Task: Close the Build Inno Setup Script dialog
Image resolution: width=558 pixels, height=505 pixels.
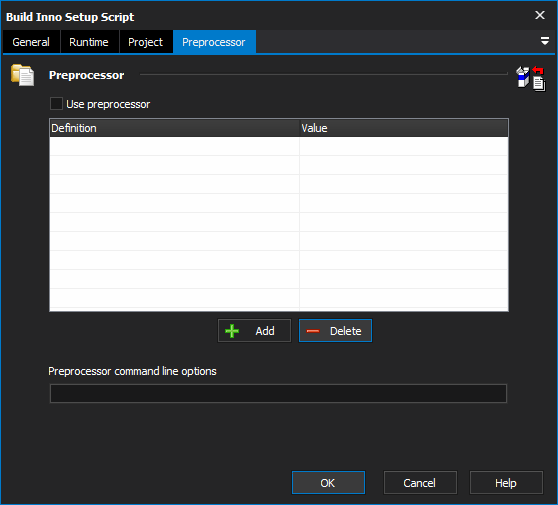Action: [x=540, y=15]
